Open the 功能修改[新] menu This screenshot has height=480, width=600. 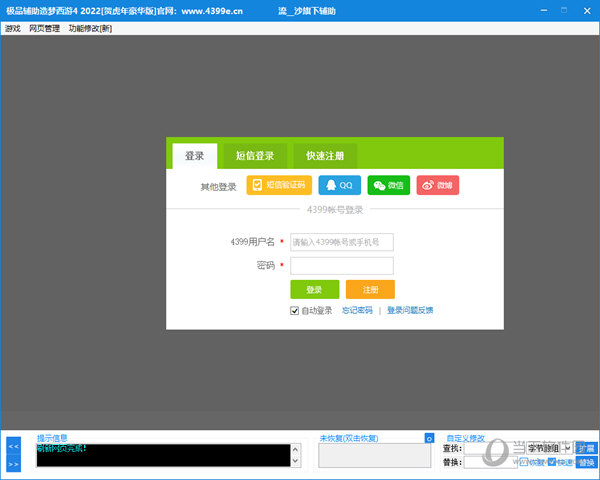[90, 28]
